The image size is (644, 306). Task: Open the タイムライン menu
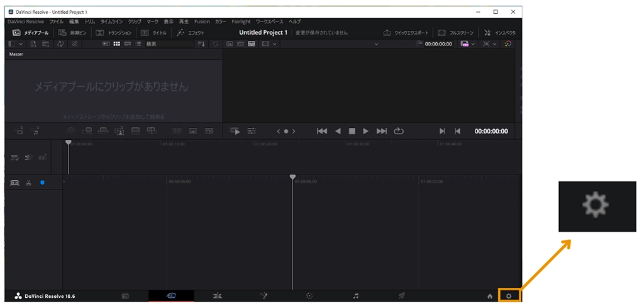click(112, 21)
